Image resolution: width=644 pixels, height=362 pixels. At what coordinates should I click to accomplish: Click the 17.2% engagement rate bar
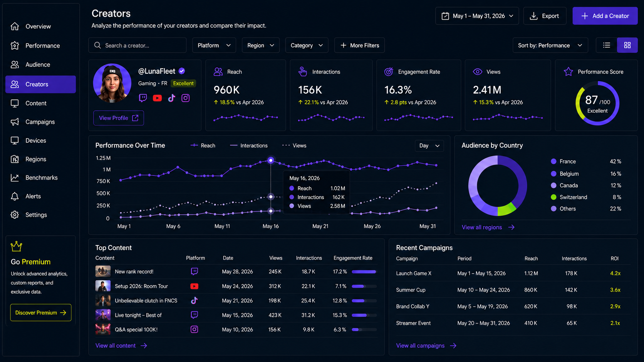364,272
